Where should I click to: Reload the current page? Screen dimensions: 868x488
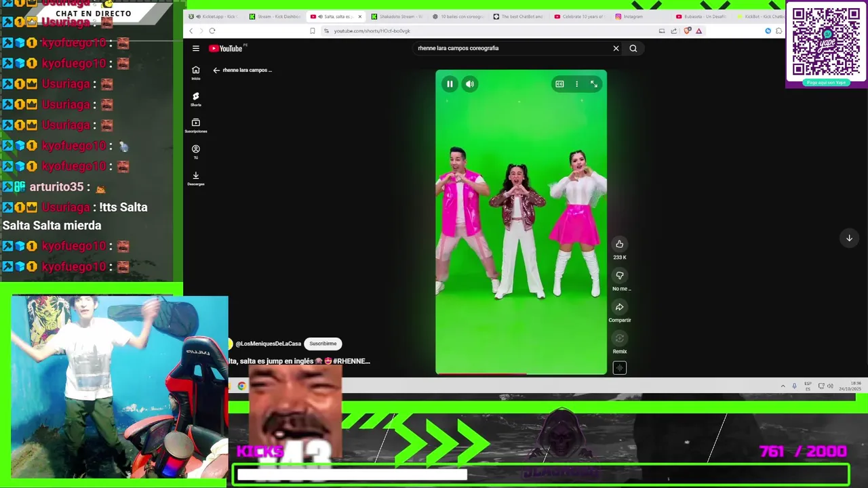(x=212, y=30)
